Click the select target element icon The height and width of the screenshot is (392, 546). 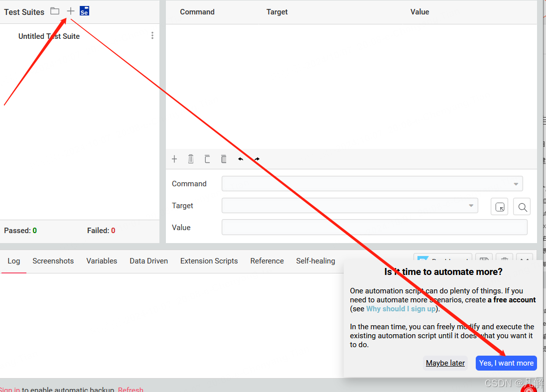point(499,207)
